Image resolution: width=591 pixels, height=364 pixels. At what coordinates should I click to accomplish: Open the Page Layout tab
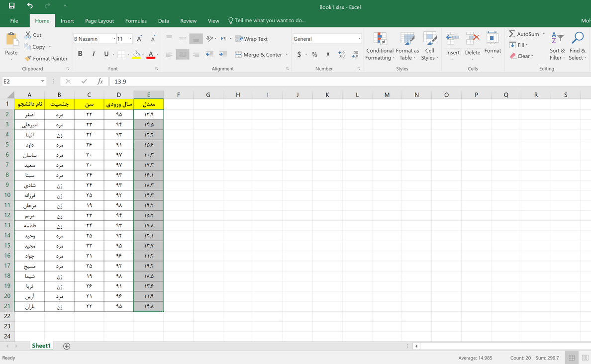point(99,21)
